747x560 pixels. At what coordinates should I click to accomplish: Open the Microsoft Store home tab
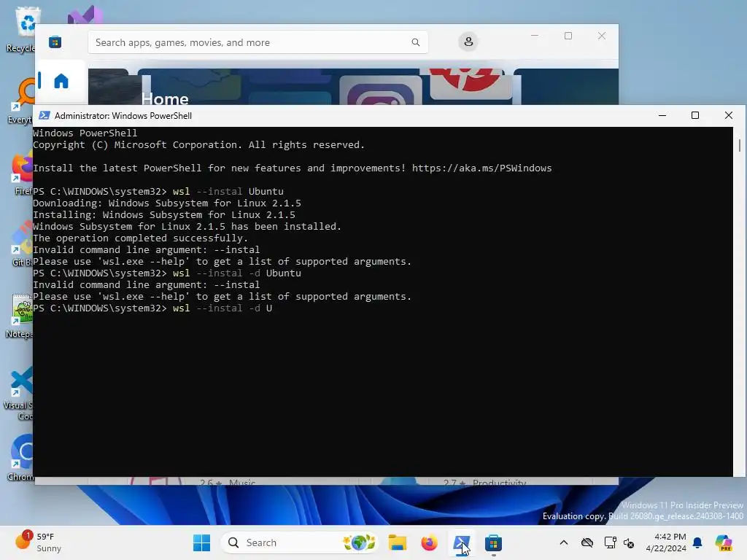(61, 81)
